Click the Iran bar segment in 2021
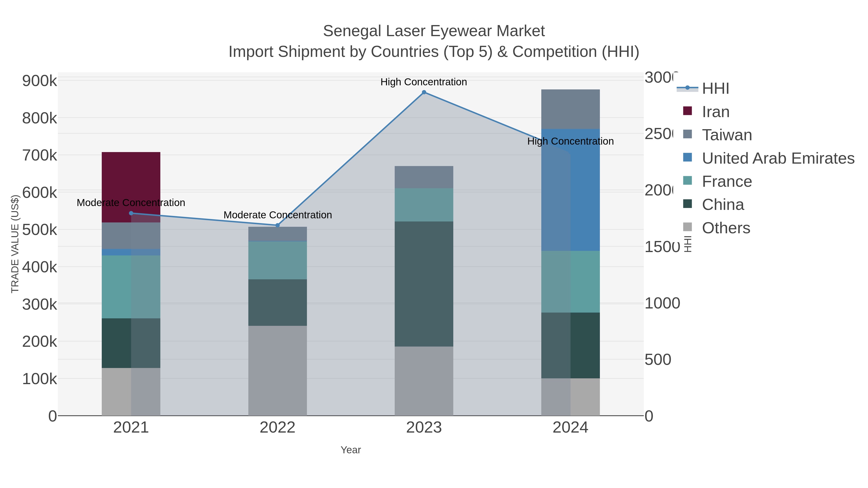868x488 pixels. coord(131,187)
